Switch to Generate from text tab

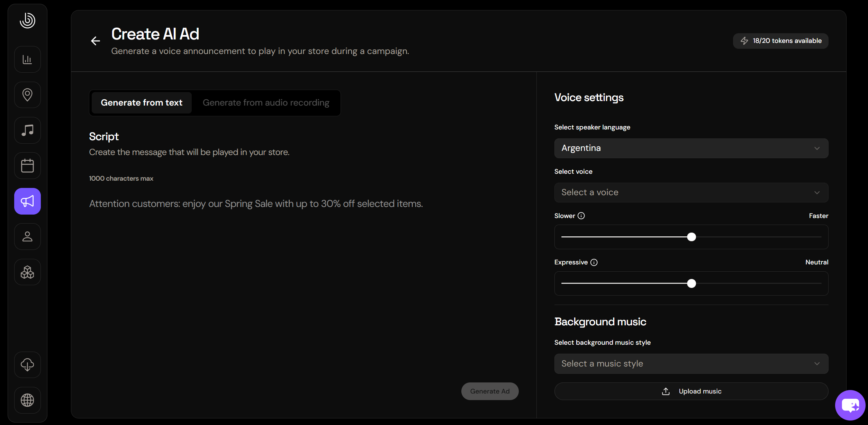[142, 103]
